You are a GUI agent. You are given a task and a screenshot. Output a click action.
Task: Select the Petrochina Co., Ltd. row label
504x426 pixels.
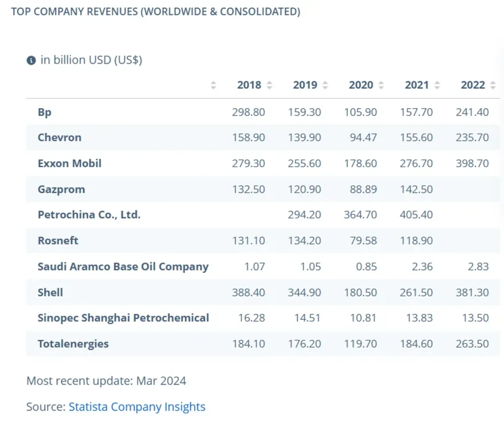(x=89, y=215)
